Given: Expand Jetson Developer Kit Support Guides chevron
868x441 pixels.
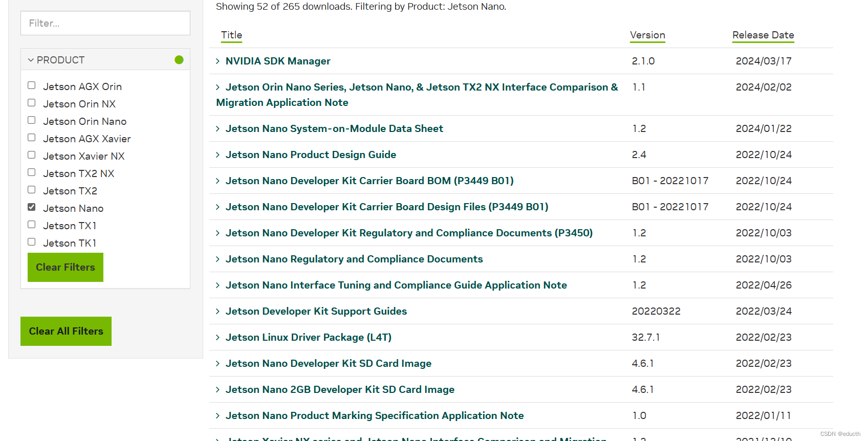Looking at the screenshot, I should [218, 312].
